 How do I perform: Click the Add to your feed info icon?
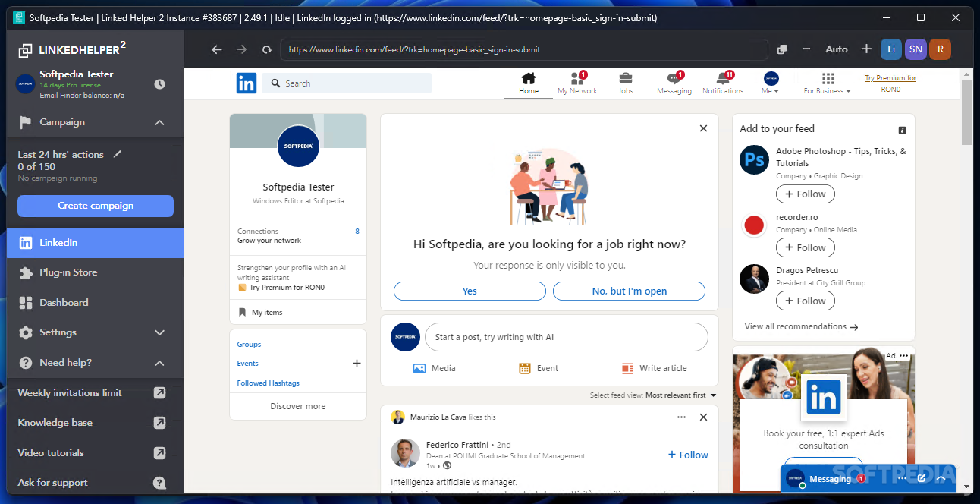click(x=903, y=130)
